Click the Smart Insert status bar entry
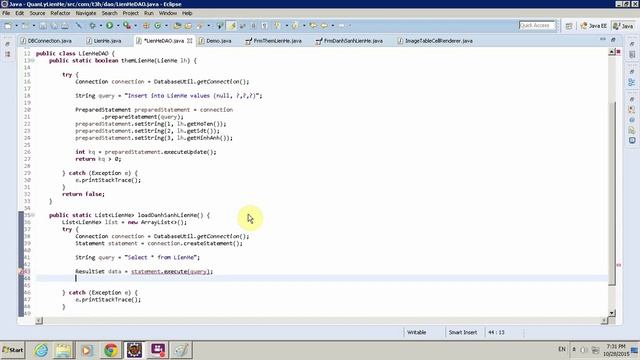Viewport: 640px width, 360px height. pos(463,332)
